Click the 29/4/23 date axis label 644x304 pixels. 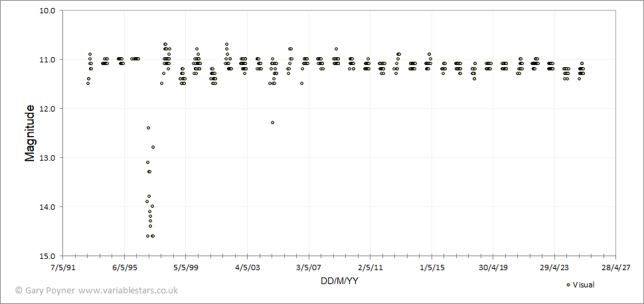click(x=554, y=267)
